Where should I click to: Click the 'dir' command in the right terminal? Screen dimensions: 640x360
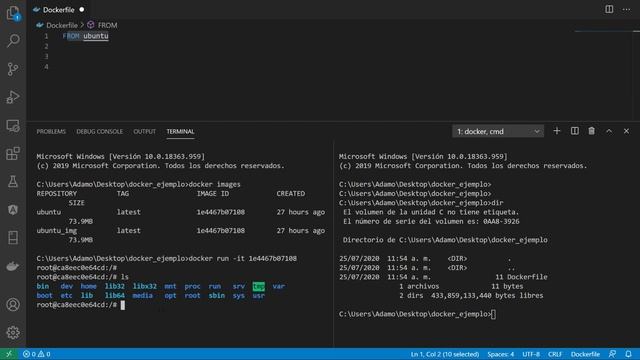pos(498,203)
